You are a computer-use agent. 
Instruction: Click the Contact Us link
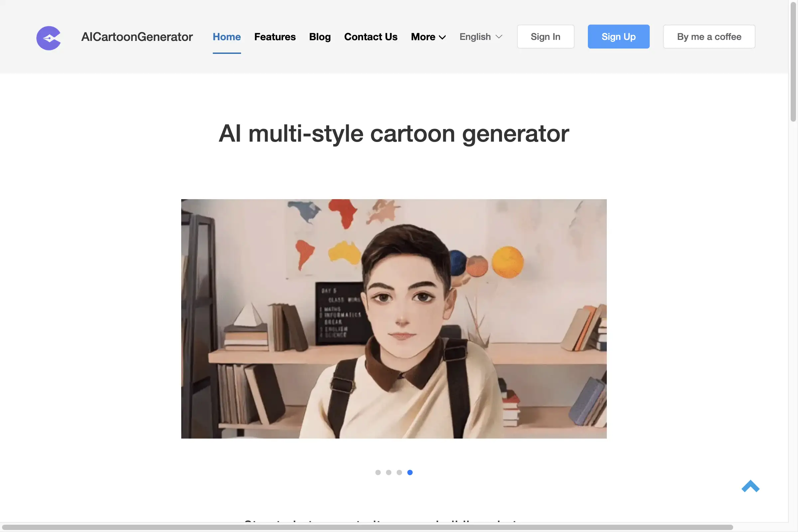point(370,36)
